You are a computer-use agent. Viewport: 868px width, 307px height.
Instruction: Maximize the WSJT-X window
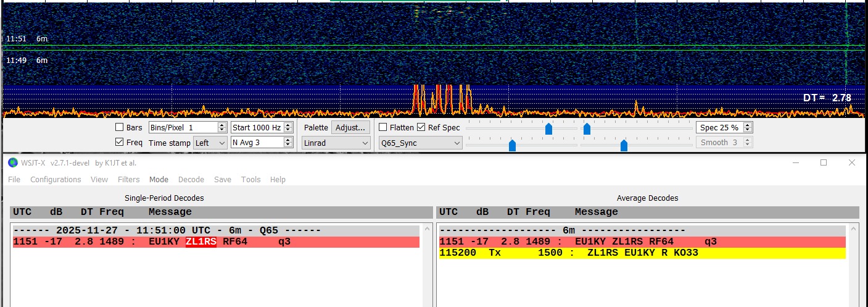click(823, 162)
